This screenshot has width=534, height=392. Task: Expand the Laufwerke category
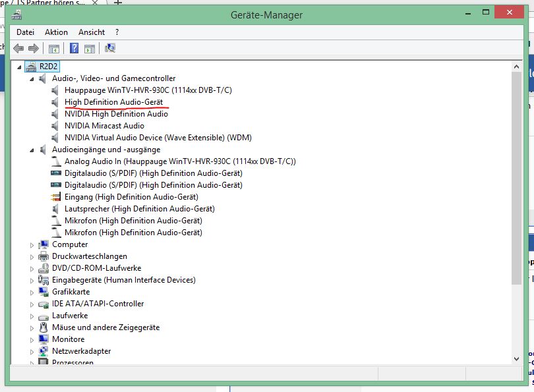click(32, 316)
